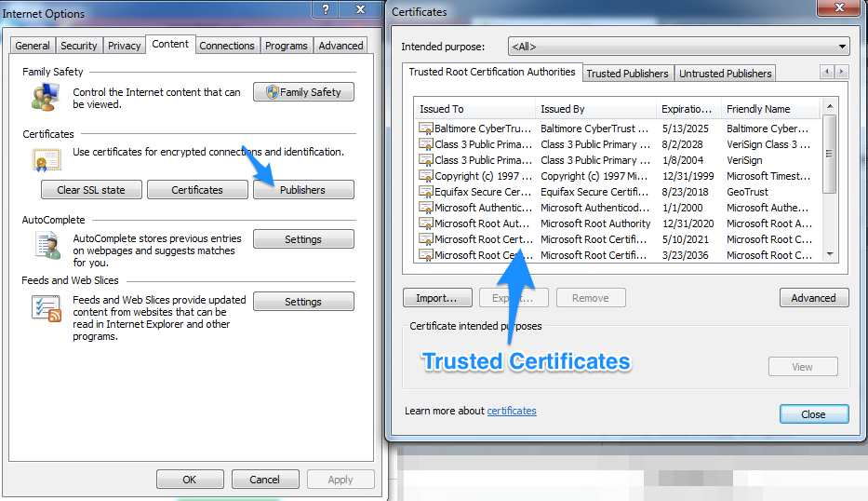Screen dimensions: 868x501
Task: Click the certificate list scrollbar thumb
Action: [x=829, y=154]
